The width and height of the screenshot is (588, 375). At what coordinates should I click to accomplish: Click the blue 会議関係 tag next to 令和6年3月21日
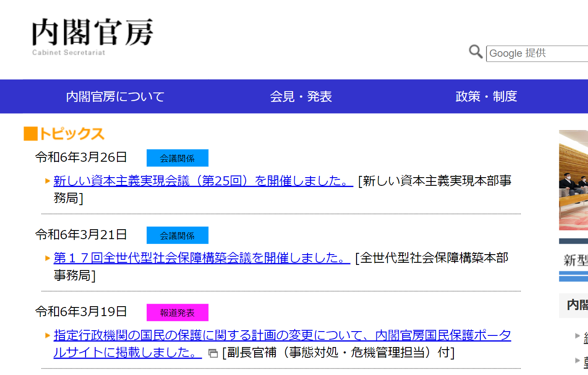click(x=177, y=235)
